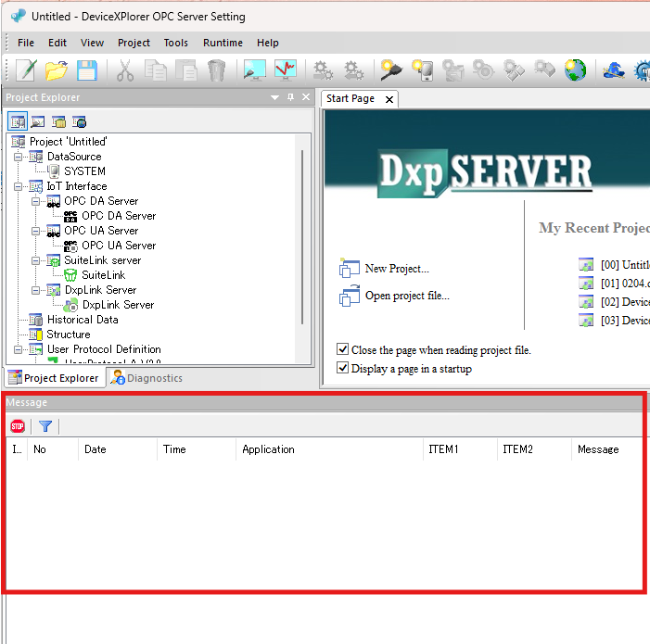Viewport: 650px width, 644px height.
Task: Toggle pin on Project Explorer panel
Action: tap(290, 97)
